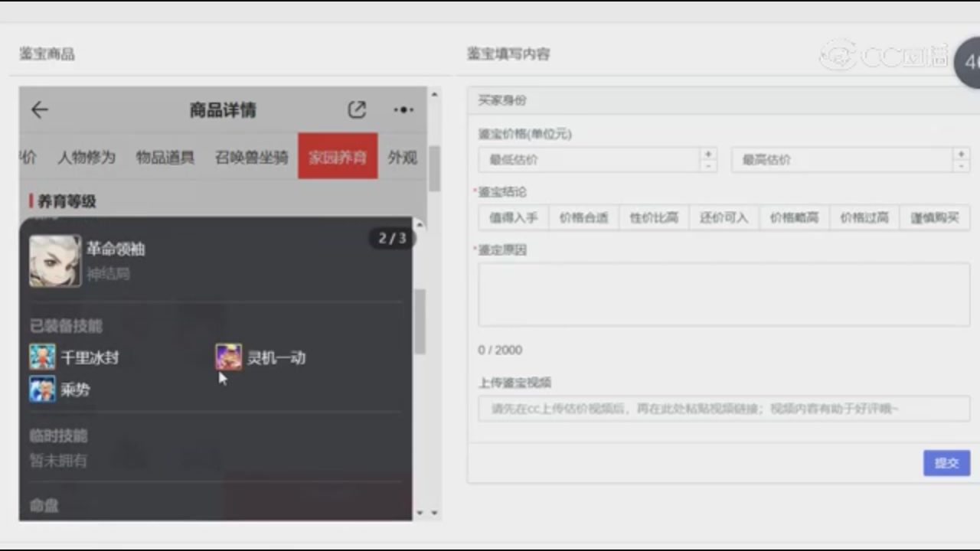
Task: Click the 临时技能 label
Action: (x=59, y=436)
